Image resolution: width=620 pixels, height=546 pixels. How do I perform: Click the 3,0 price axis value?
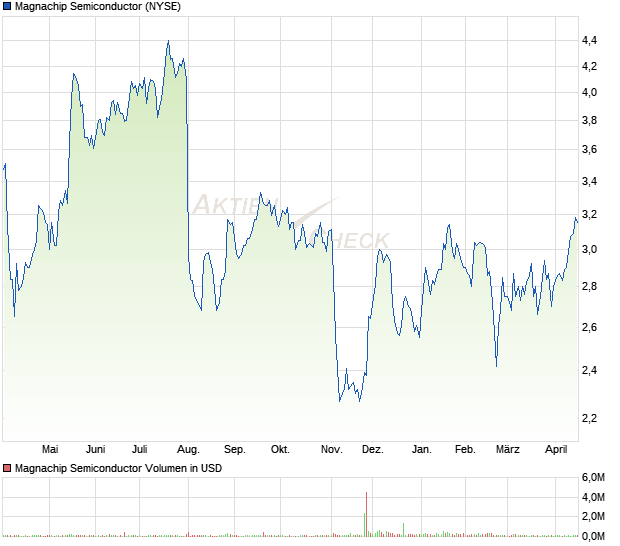589,249
